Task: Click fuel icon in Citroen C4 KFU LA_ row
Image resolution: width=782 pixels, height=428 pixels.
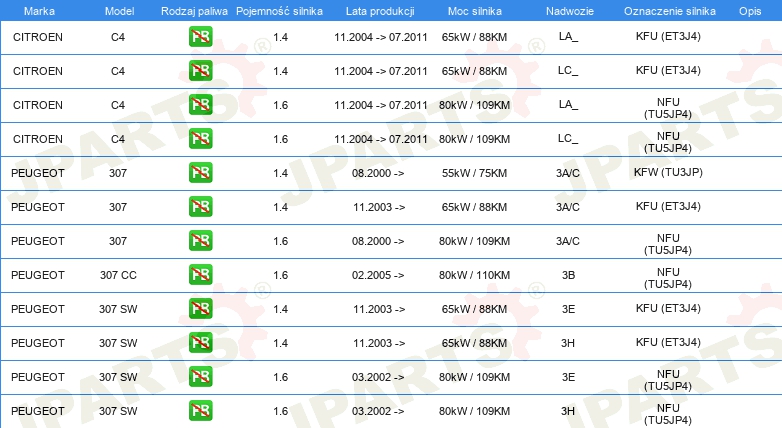Action: tap(200, 37)
